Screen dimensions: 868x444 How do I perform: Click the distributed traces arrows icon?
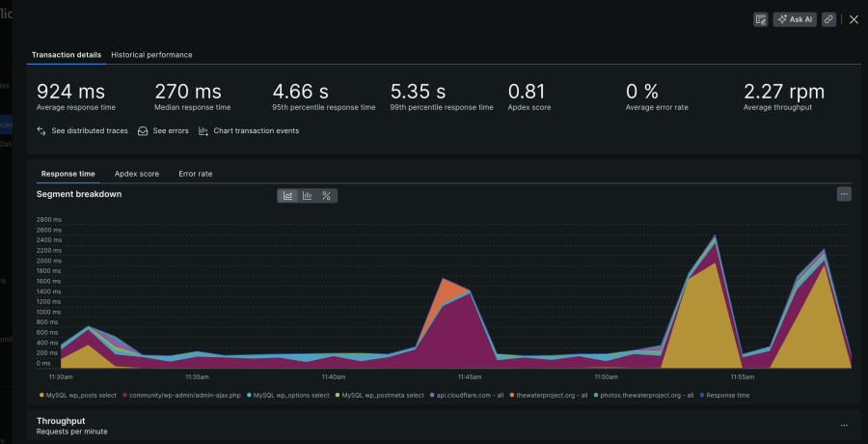pyautogui.click(x=42, y=131)
